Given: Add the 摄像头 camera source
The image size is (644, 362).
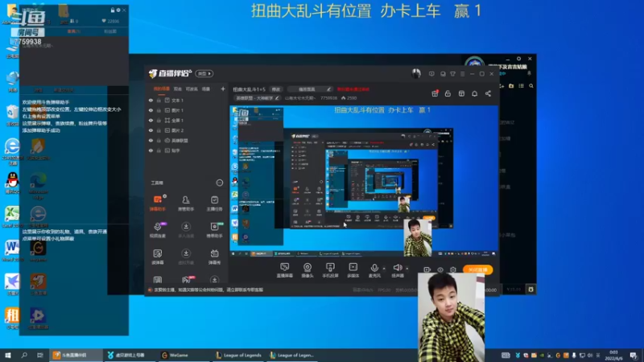Looking at the screenshot, I should pos(308,270).
